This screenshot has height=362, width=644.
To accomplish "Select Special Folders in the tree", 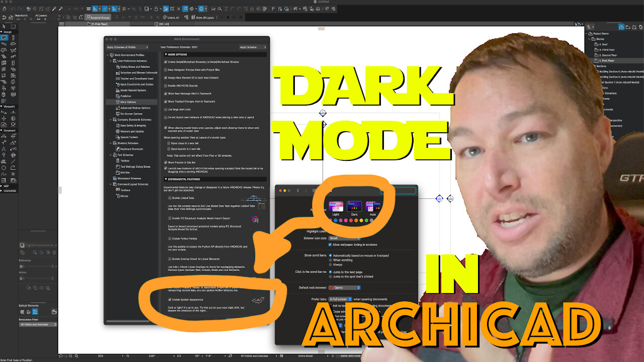I will tap(126, 137).
